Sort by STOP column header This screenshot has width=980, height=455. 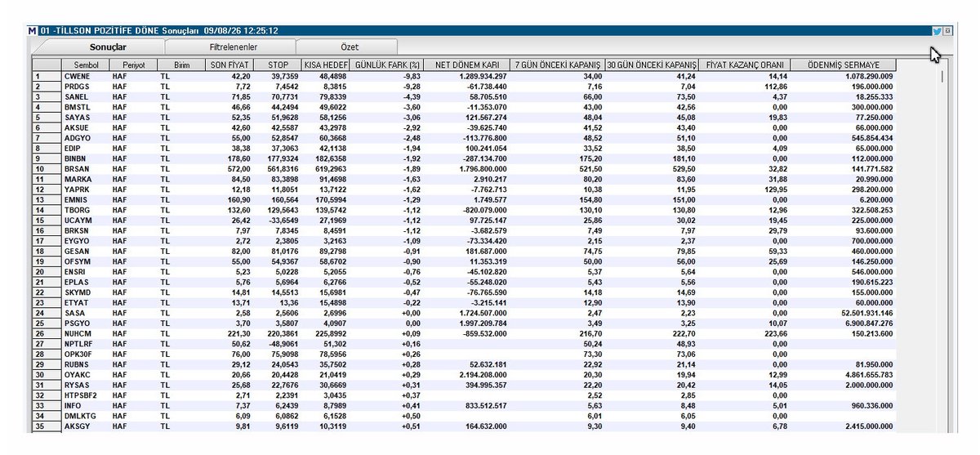pyautogui.click(x=277, y=65)
